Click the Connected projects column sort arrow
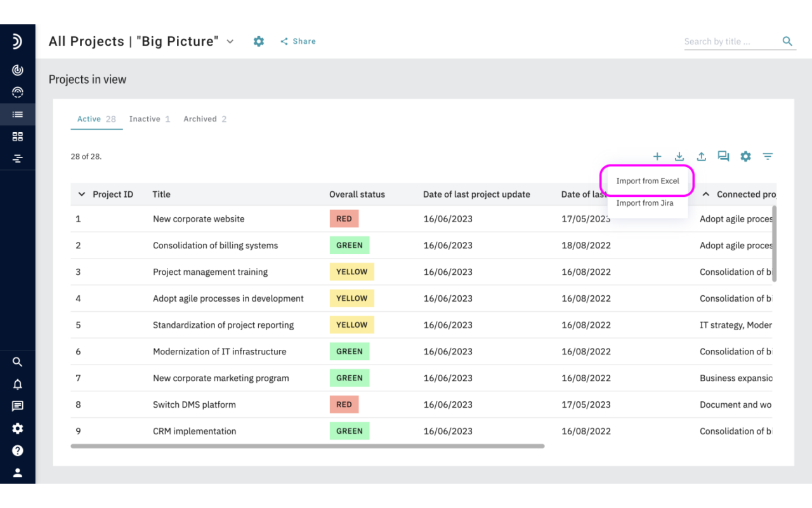Viewport: 812px width, 508px height. pos(705,194)
